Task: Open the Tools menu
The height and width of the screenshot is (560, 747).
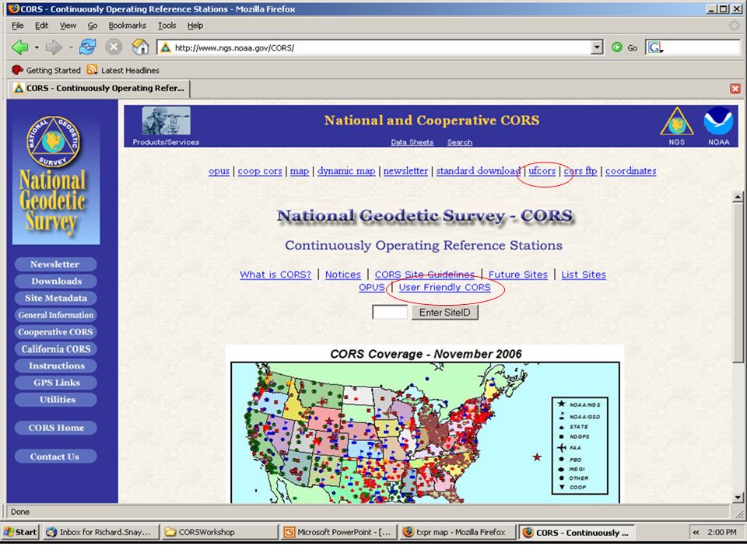Action: (167, 26)
